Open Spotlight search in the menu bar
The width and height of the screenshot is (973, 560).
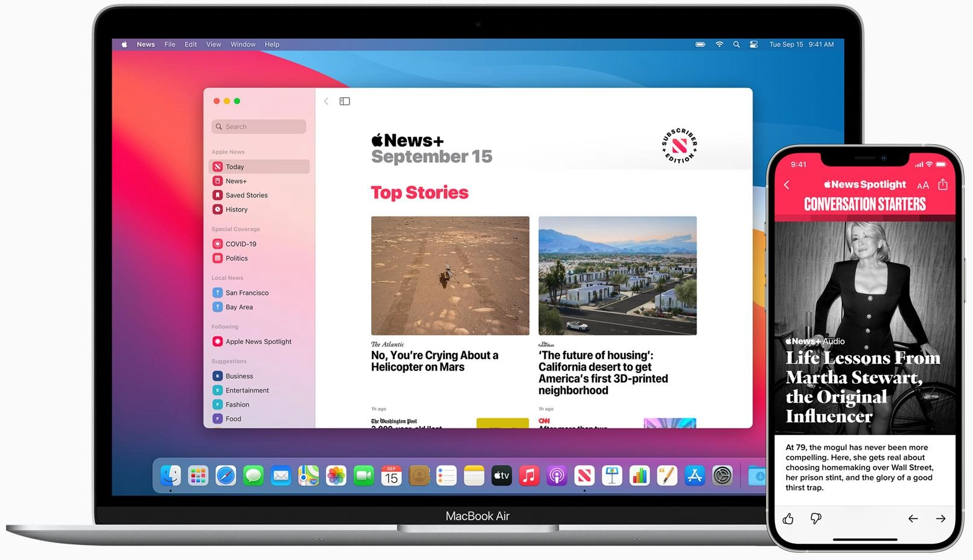point(736,45)
